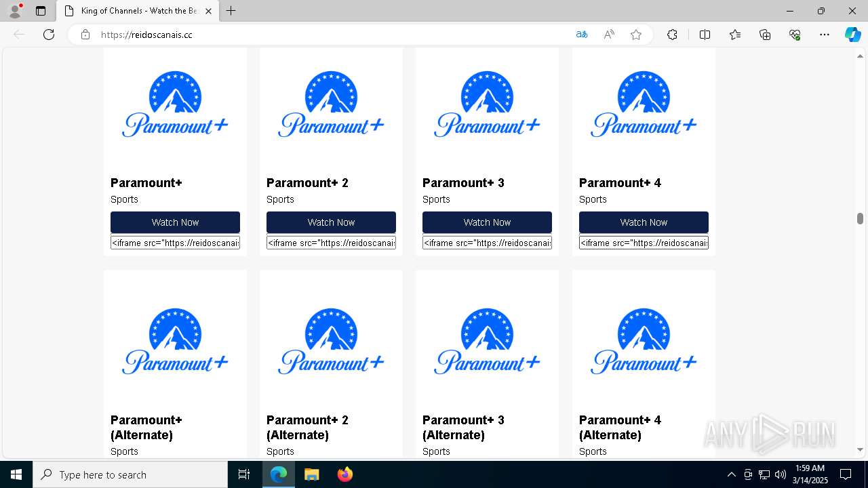Click Paramount+ 4 (Alternate) logo thumbnail
Viewport: 868px width, 488px height.
[644, 341]
